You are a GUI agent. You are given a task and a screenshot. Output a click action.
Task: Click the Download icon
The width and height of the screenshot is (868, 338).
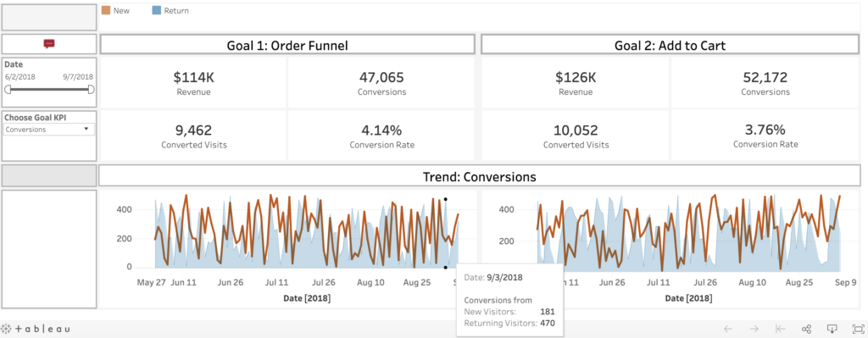[832, 329]
